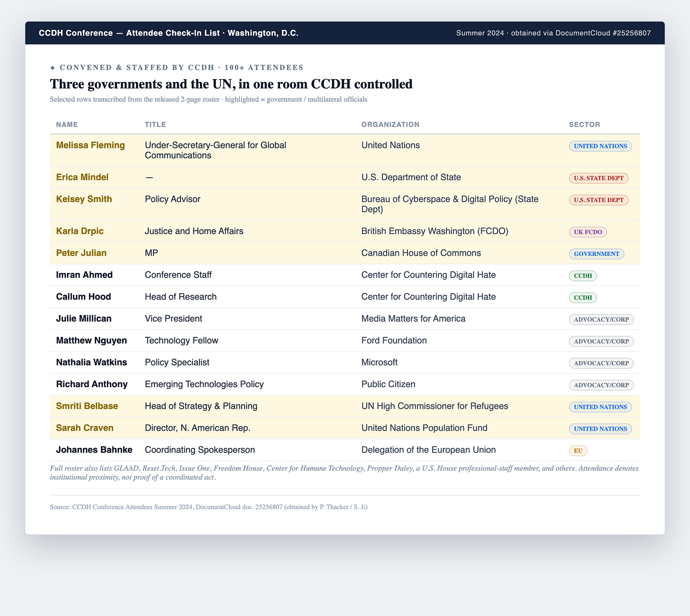This screenshot has height=616, width=690.
Task: Click the name Callum Hood
Action: point(83,297)
